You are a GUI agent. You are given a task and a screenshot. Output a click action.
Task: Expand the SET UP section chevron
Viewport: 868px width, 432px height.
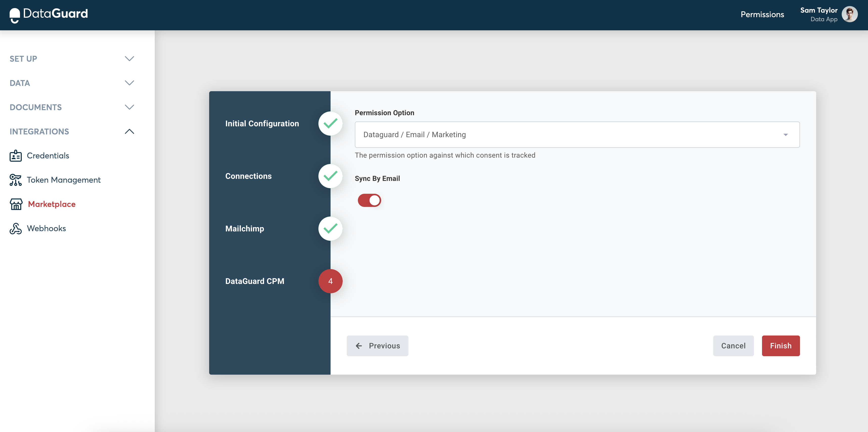click(x=129, y=59)
